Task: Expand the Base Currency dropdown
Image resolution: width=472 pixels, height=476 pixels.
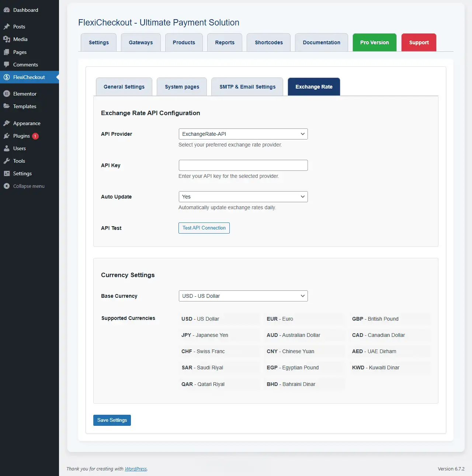Action: (243, 296)
